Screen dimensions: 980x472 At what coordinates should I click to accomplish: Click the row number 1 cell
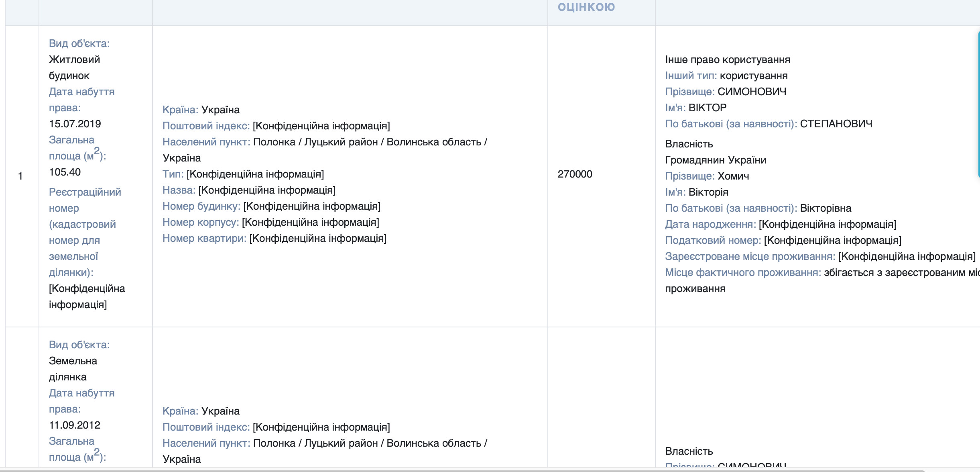20,176
